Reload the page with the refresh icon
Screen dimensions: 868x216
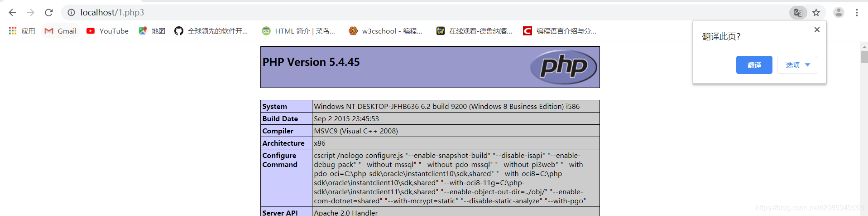click(x=49, y=13)
